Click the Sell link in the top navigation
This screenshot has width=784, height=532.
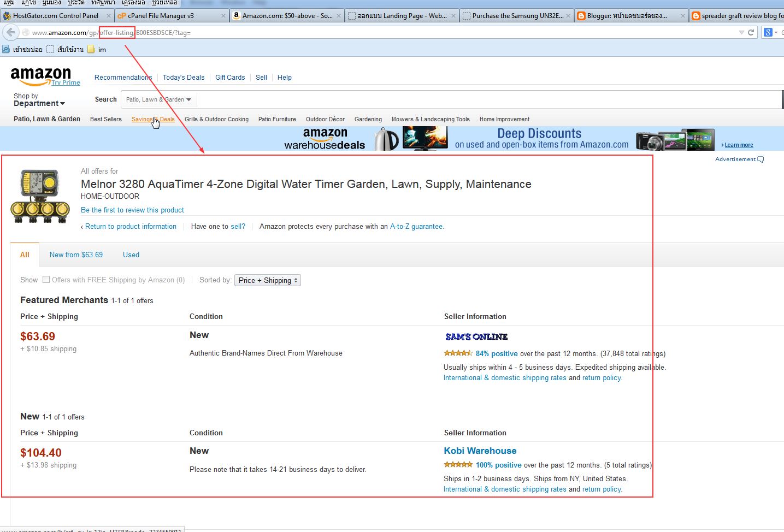pos(261,78)
